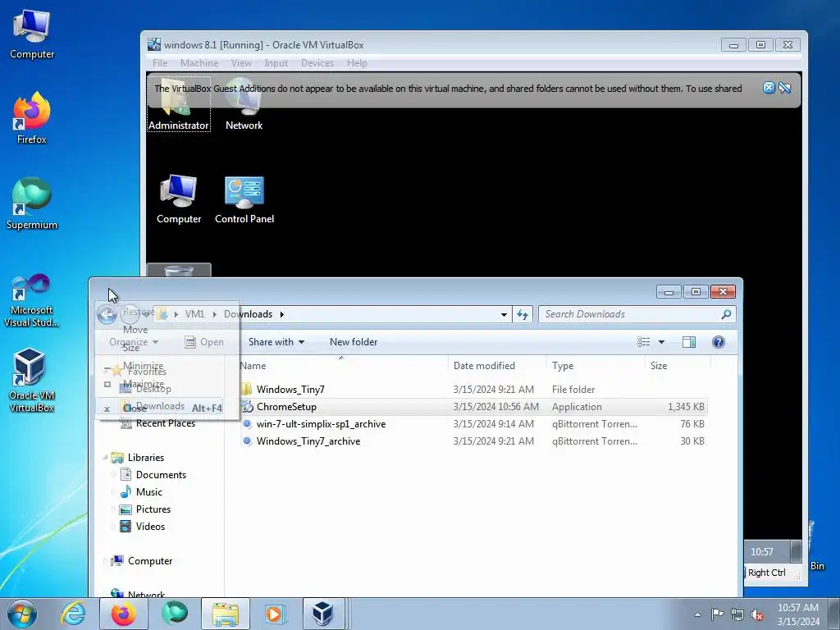The width and height of the screenshot is (840, 630).
Task: Open the View menu in VirtualBox
Action: (x=241, y=63)
